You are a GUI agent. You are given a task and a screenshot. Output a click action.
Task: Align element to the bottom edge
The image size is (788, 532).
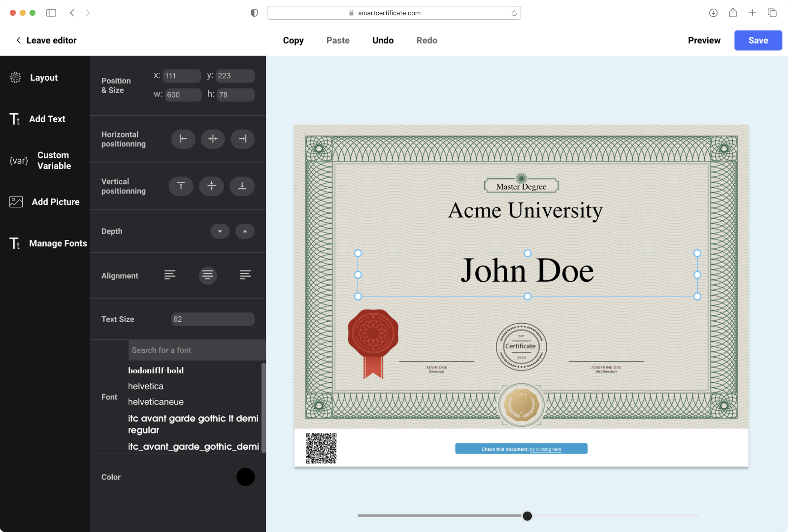pyautogui.click(x=242, y=186)
